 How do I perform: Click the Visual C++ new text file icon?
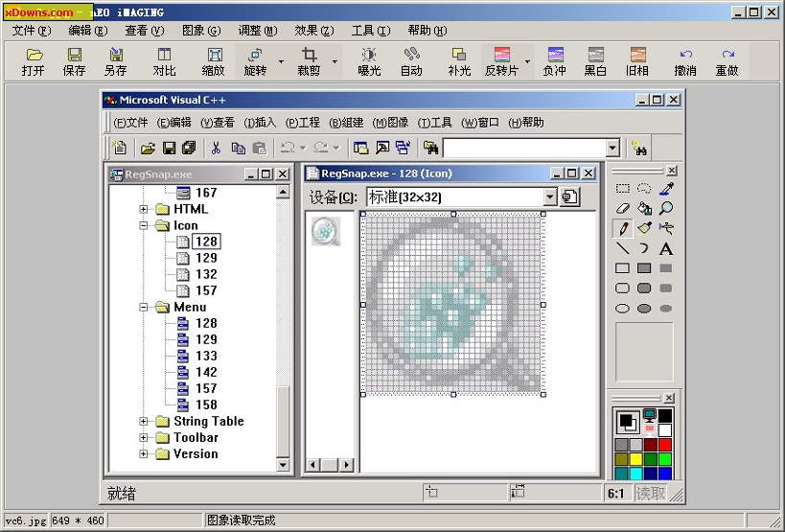pos(120,148)
